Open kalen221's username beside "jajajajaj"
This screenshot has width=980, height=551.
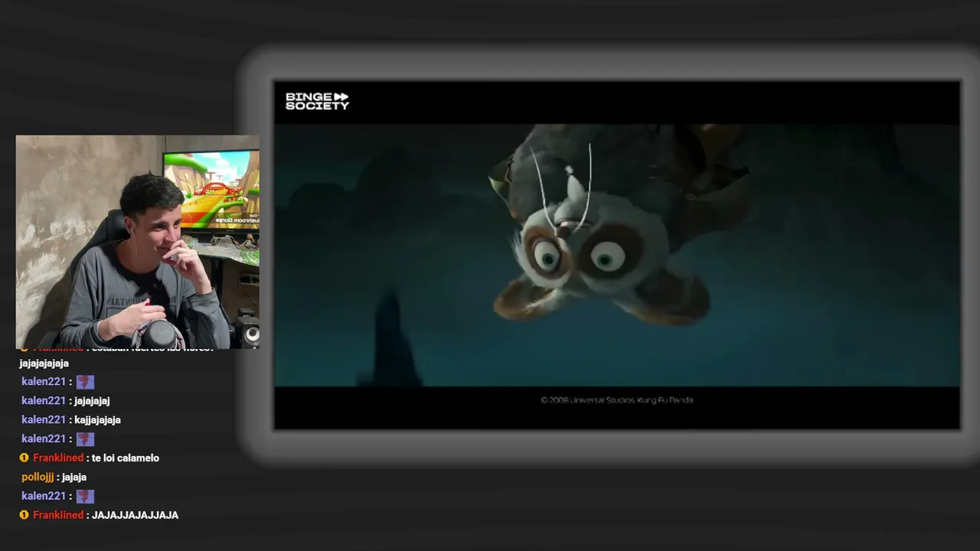click(x=44, y=400)
